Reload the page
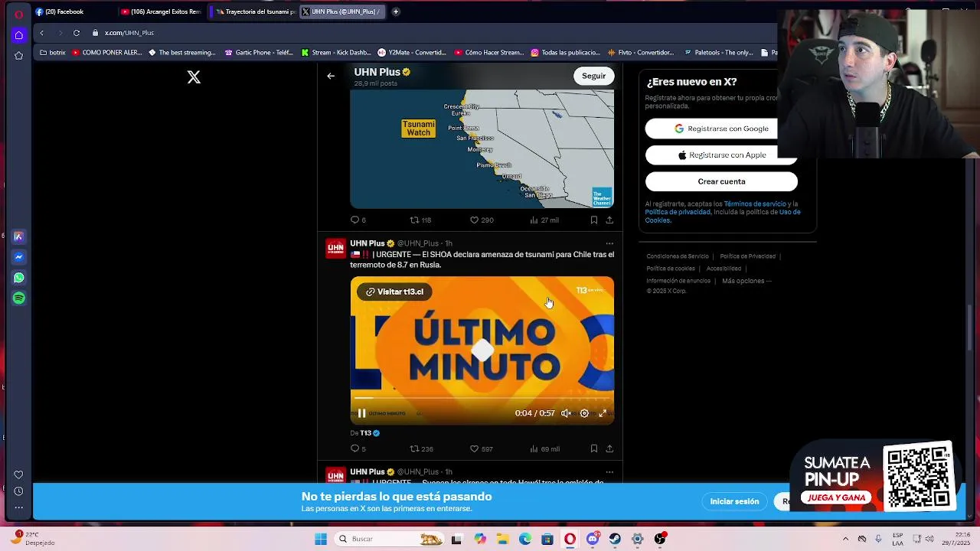The image size is (980, 551). click(77, 33)
